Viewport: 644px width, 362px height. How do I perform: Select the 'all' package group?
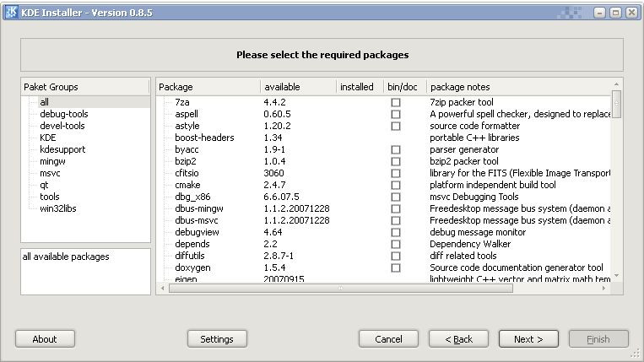45,102
